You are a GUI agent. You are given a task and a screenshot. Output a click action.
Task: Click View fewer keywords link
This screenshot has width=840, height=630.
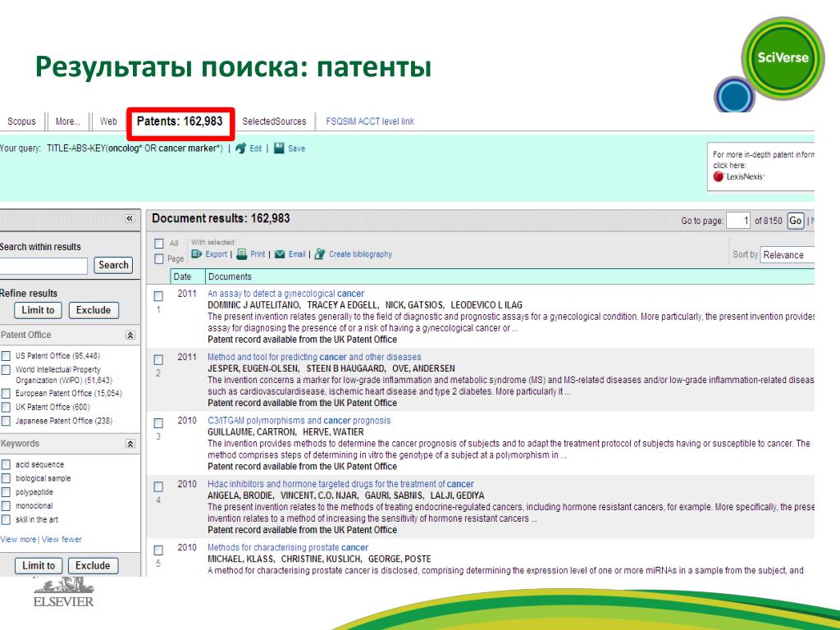[x=62, y=540]
